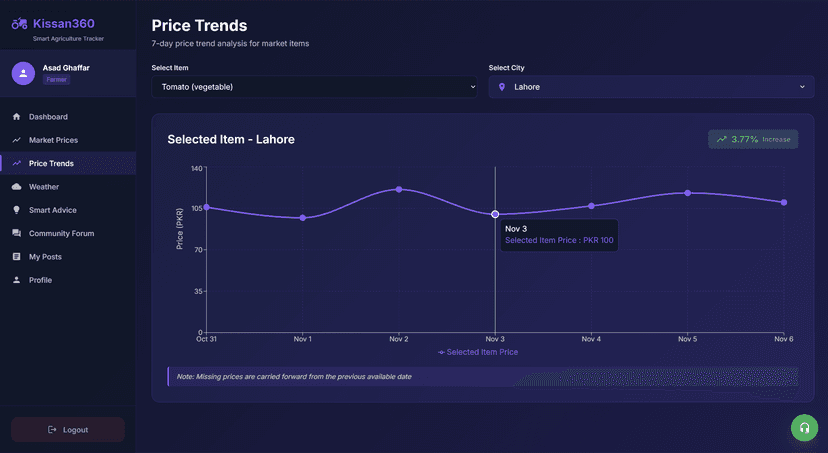Click the Profile person icon

[x=16, y=280]
